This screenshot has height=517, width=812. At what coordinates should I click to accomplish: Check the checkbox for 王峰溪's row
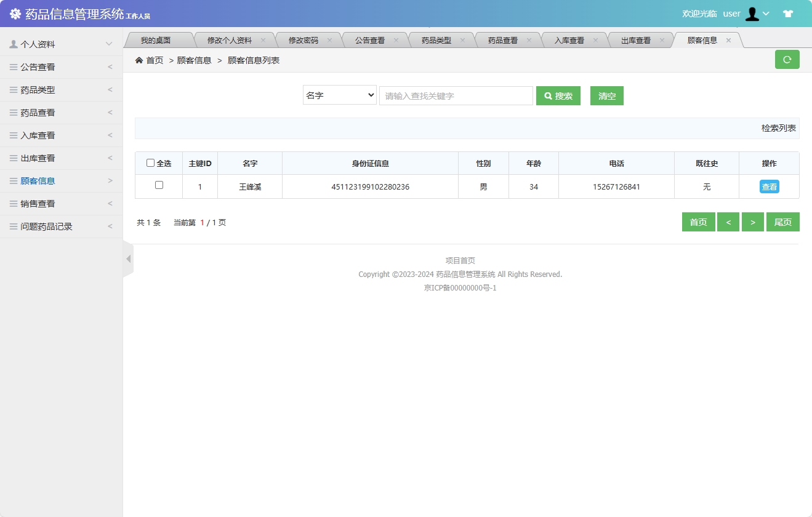159,186
